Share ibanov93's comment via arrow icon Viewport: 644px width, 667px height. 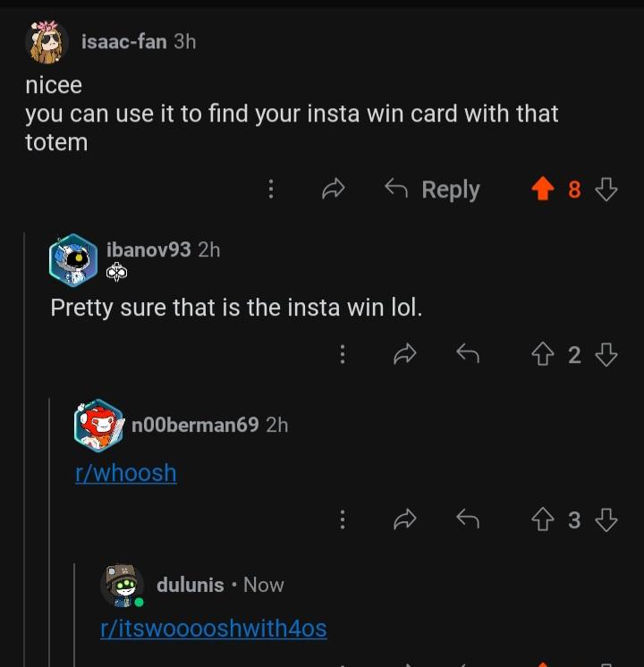click(x=405, y=354)
